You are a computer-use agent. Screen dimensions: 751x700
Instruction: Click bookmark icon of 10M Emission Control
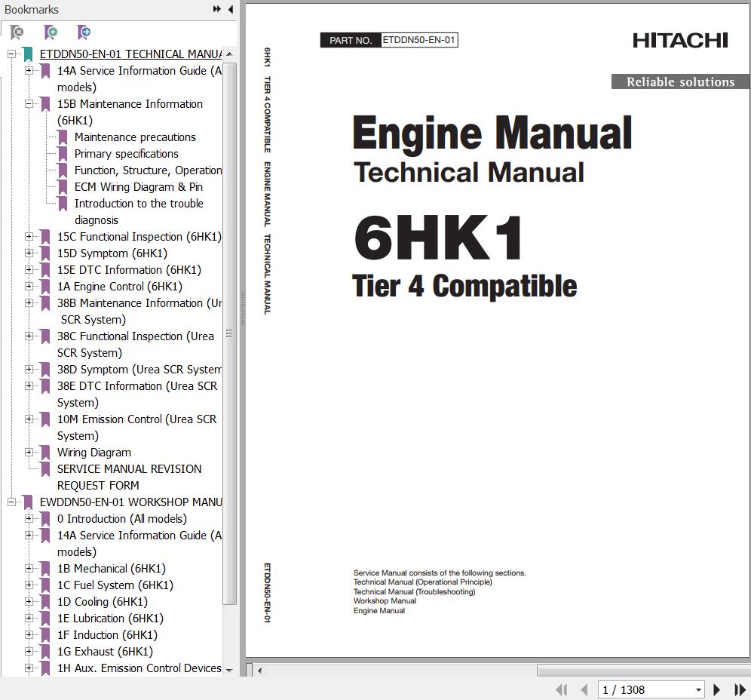[x=45, y=419]
